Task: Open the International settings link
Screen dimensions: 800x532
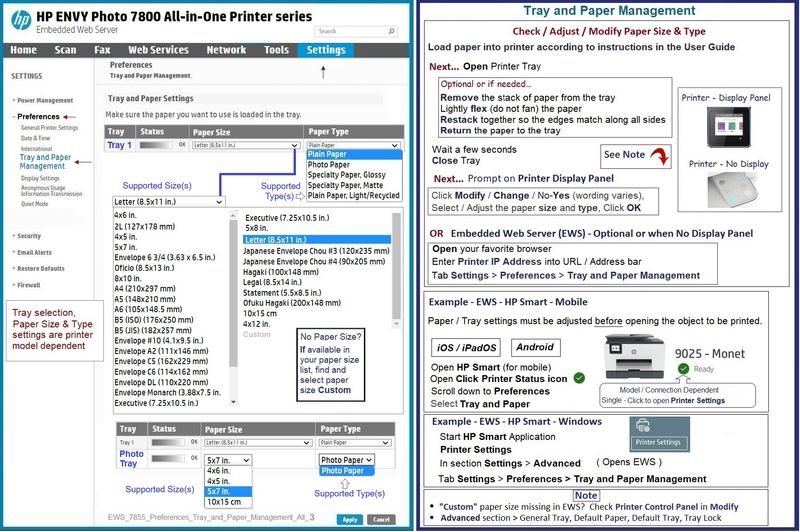Action: point(36,148)
